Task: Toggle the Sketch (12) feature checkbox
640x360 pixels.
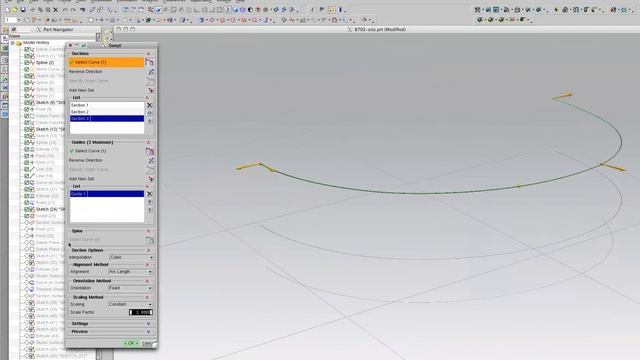Action: [x=27, y=129]
